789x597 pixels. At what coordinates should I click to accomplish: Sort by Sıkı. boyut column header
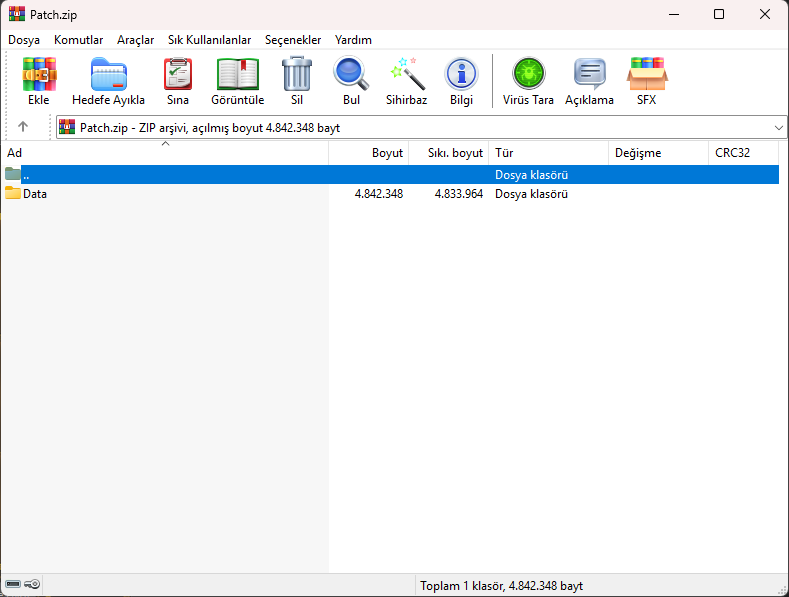449,153
